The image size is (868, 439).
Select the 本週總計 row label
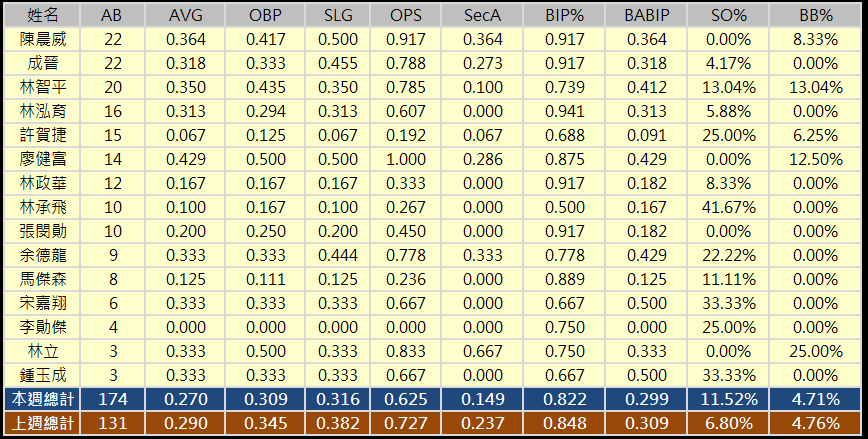(x=38, y=399)
